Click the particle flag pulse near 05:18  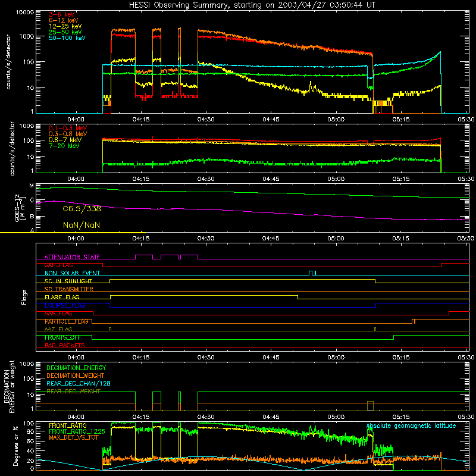414,321
